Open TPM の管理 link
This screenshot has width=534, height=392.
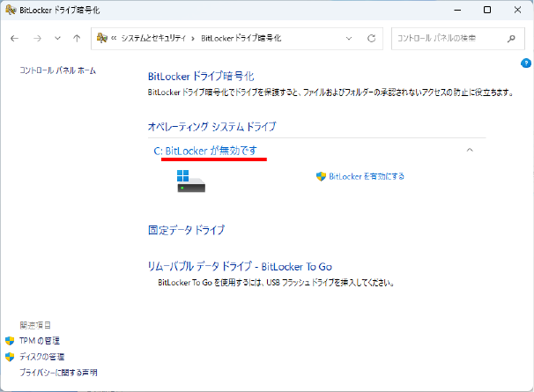[x=40, y=341]
